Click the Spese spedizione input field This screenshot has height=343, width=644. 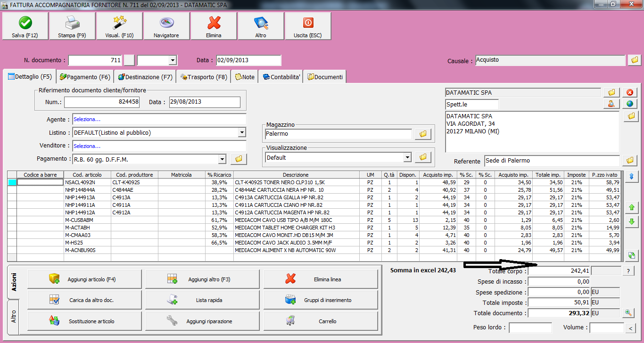[x=559, y=292]
